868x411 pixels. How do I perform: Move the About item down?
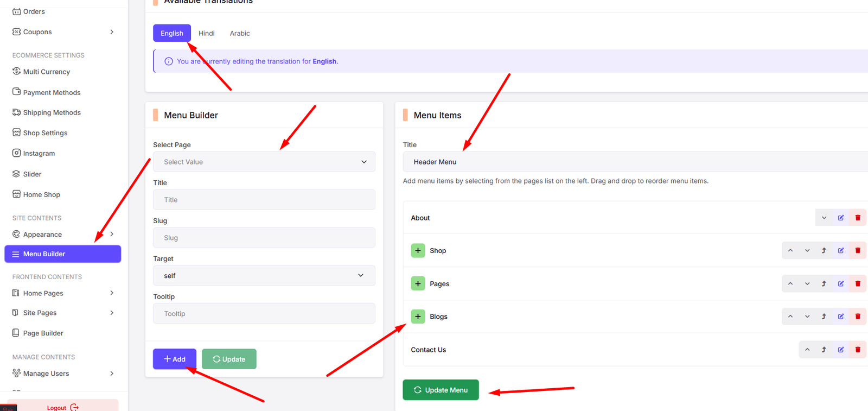coord(824,218)
